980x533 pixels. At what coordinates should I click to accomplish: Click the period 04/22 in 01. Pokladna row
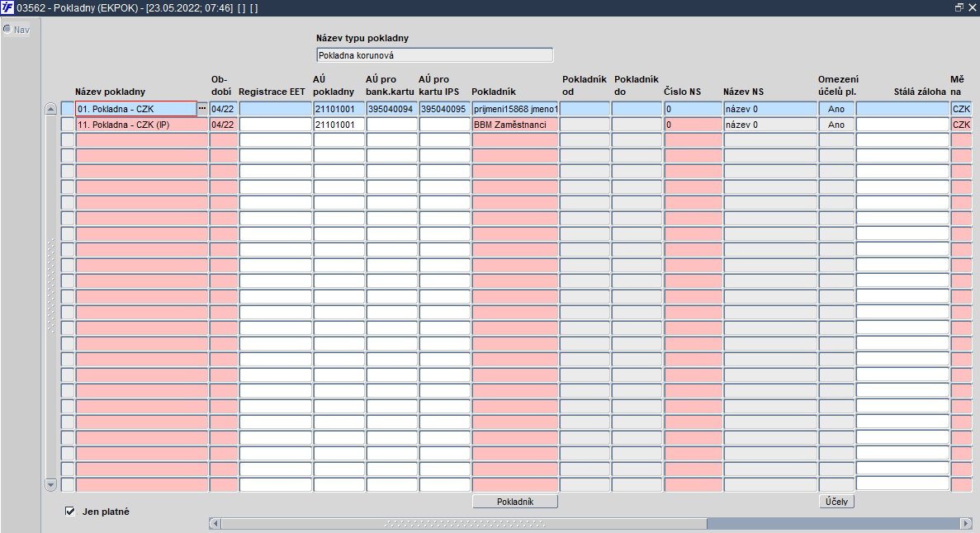click(223, 109)
